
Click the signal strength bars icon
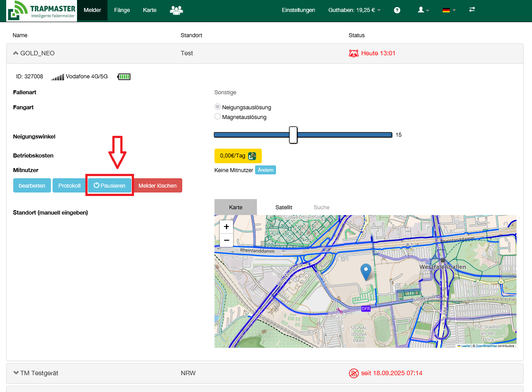pos(57,77)
